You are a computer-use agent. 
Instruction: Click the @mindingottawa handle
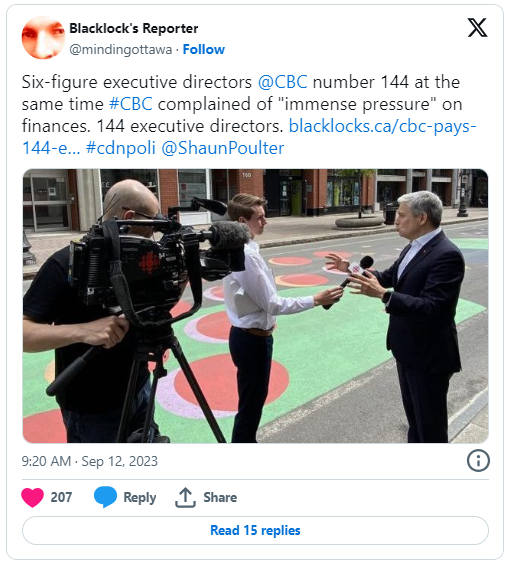pos(121,49)
